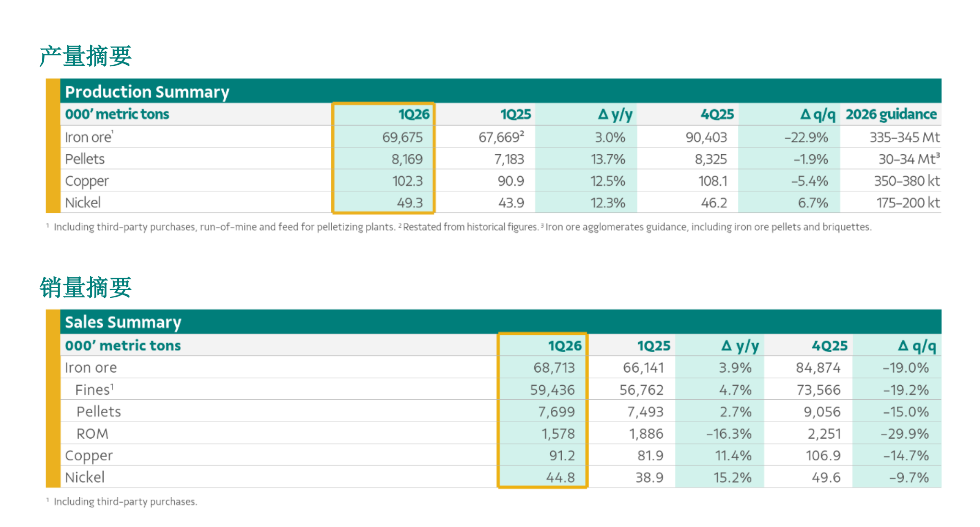Select the Pellets production value 8,169

[407, 159]
